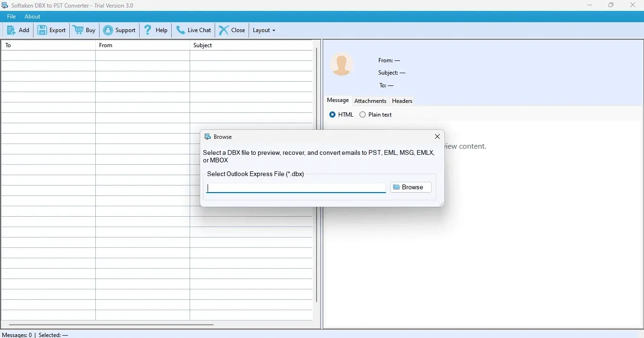644x338 pixels.
Task: Restore down the application window
Action: 611,5
